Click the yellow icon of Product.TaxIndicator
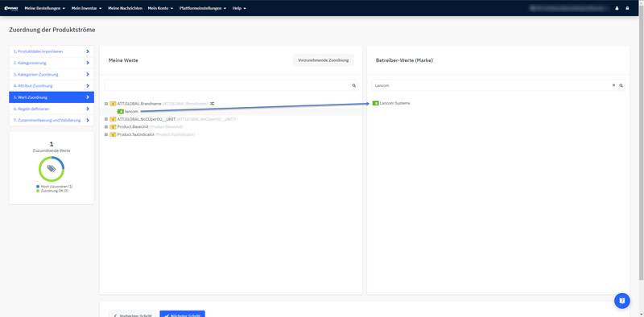The height and width of the screenshot is (317, 644). pos(113,134)
